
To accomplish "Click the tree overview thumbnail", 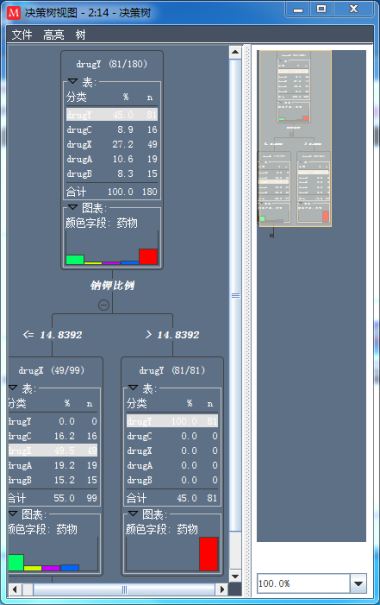I will click(x=295, y=139).
